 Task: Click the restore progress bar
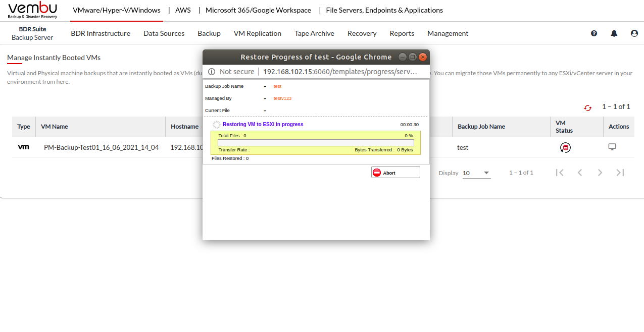click(x=316, y=143)
